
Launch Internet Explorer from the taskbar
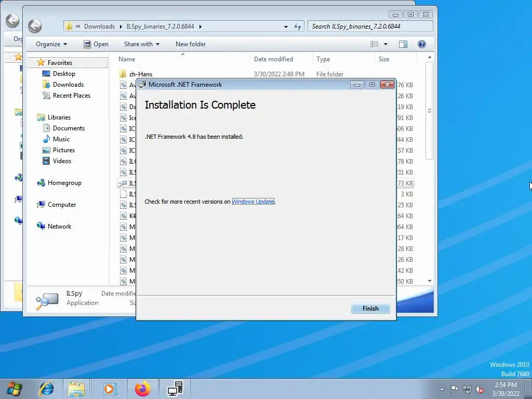click(46, 389)
